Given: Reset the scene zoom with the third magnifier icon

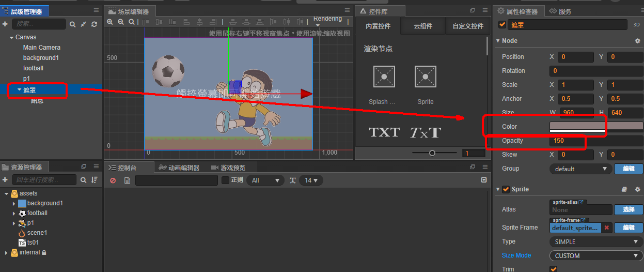Looking at the screenshot, I should pyautogui.click(x=132, y=22).
